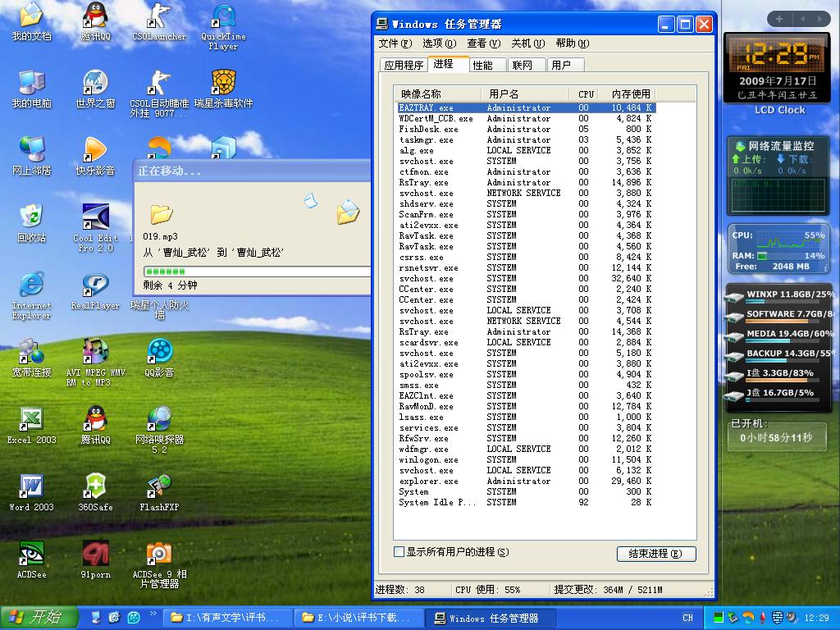The image size is (840, 630).
Task: Open the FlashFXP desktop shortcut
Action: click(158, 487)
